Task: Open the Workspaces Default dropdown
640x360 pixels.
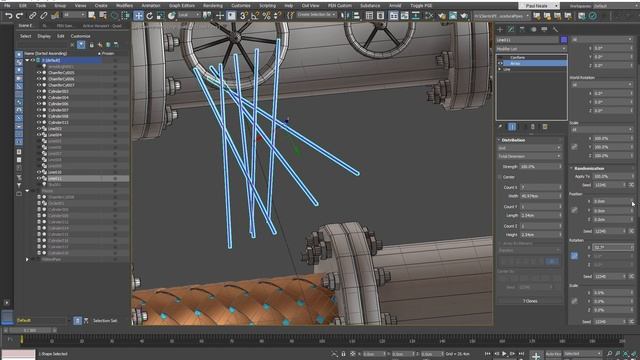Action: coord(616,6)
